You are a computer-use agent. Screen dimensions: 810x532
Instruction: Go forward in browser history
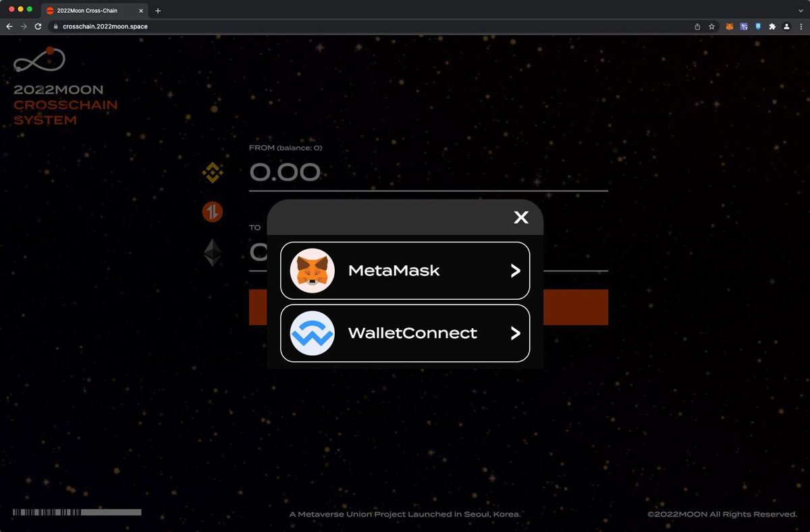pyautogui.click(x=24, y=26)
